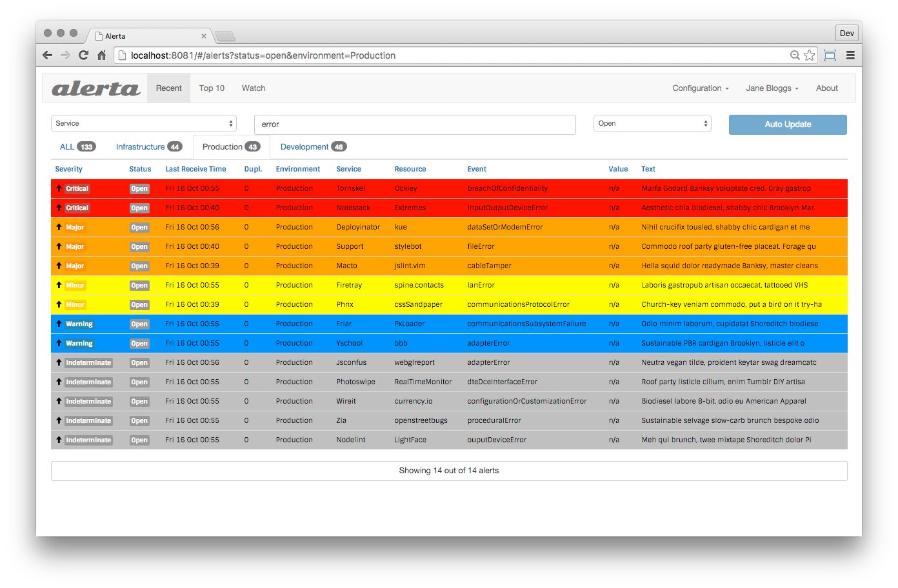
Task: Open the Jane Bloggs user menu
Action: coord(772,88)
